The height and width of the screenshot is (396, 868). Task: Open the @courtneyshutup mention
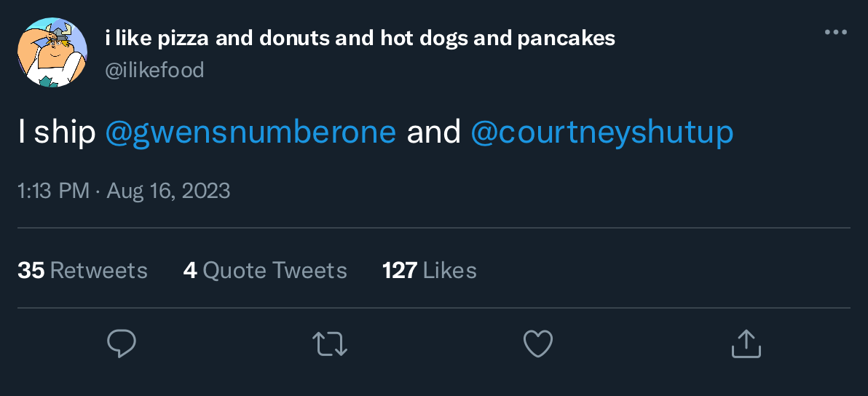(x=602, y=132)
